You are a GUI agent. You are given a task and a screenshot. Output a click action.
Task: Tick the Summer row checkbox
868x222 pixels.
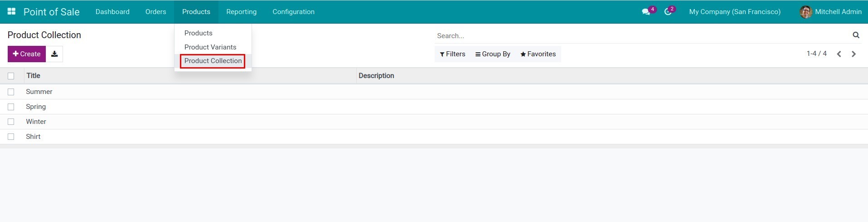click(x=11, y=92)
